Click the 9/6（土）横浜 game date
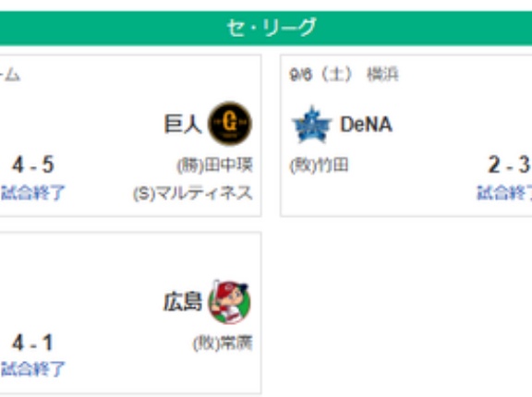 (344, 75)
